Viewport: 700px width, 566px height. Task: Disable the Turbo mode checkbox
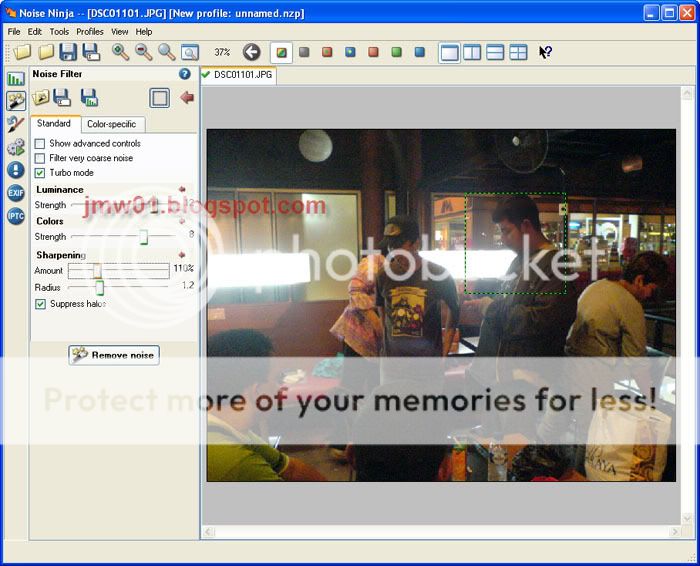(40, 172)
